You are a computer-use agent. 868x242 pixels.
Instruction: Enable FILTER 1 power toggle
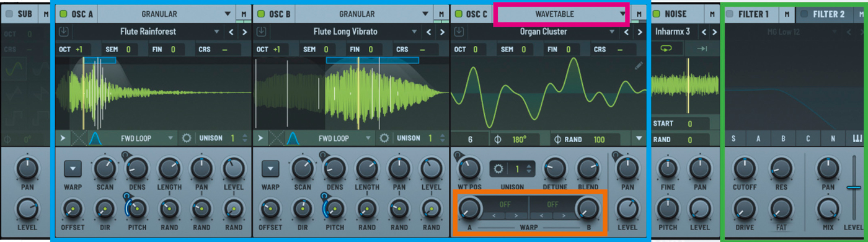(730, 14)
